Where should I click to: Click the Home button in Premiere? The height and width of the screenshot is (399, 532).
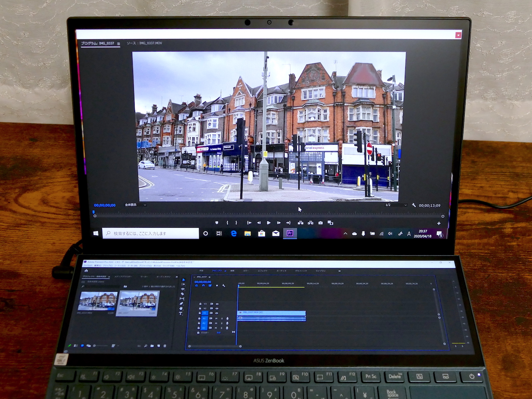coord(86,271)
